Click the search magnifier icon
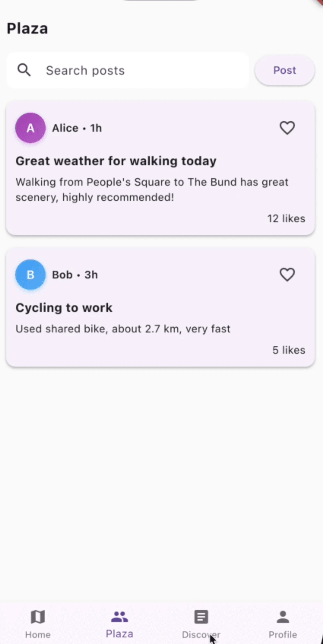Image resolution: width=323 pixels, height=644 pixels. (x=24, y=70)
